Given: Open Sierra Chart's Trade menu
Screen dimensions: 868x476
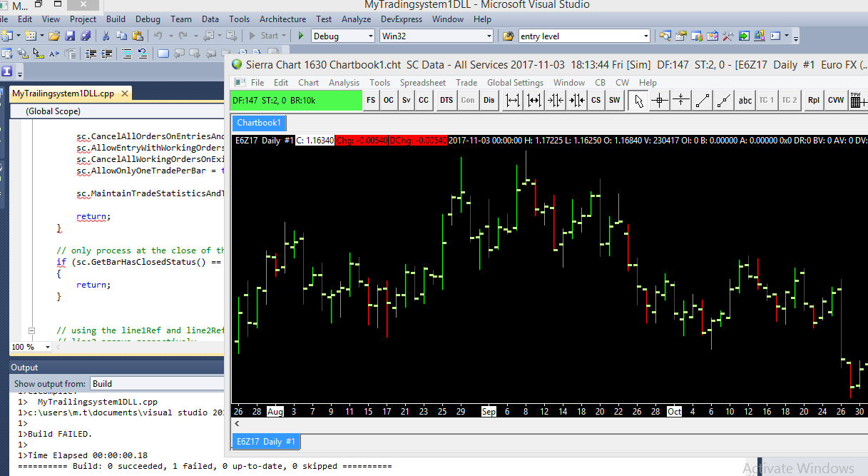Looking at the screenshot, I should 466,83.
